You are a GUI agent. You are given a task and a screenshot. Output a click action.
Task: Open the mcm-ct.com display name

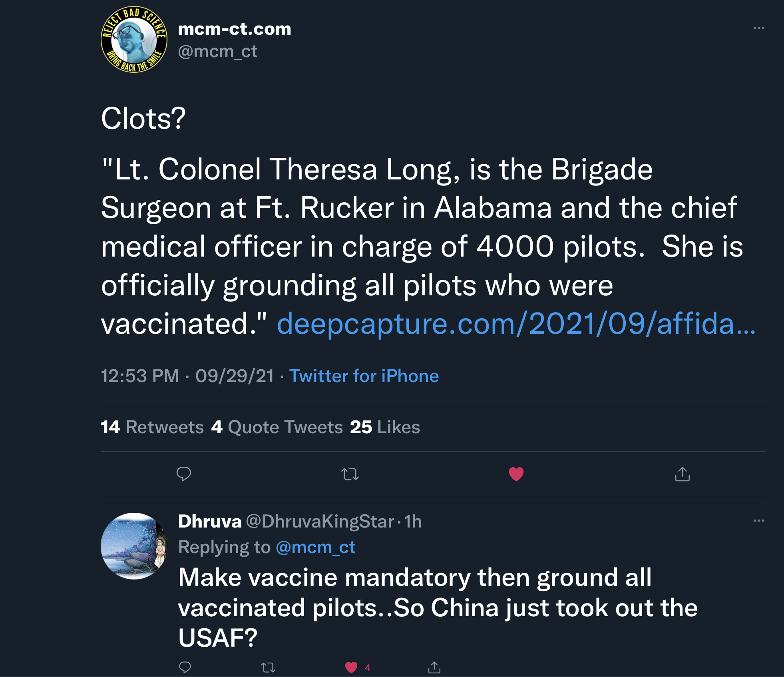[x=235, y=29]
